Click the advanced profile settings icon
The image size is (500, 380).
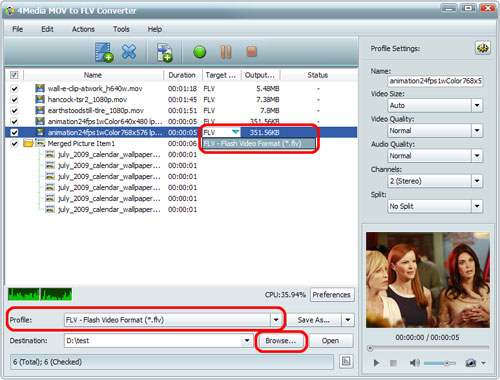coord(483,48)
